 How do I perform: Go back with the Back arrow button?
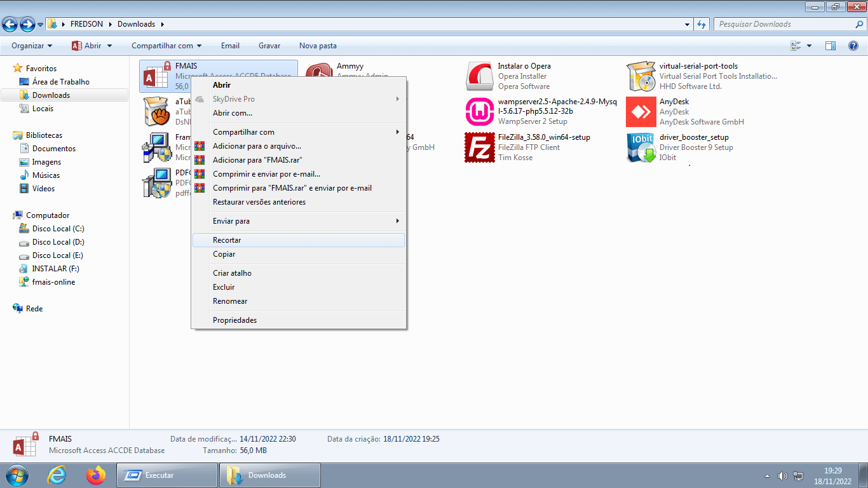(10, 24)
